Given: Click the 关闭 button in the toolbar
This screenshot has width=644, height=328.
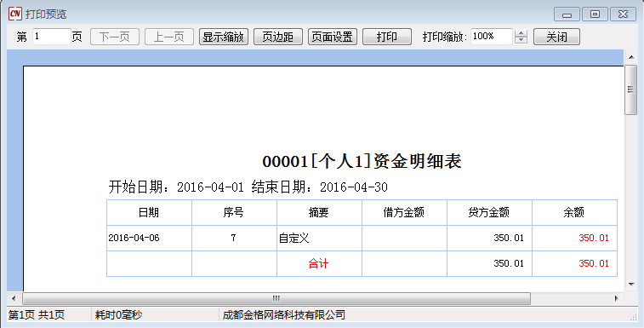Looking at the screenshot, I should [x=556, y=37].
